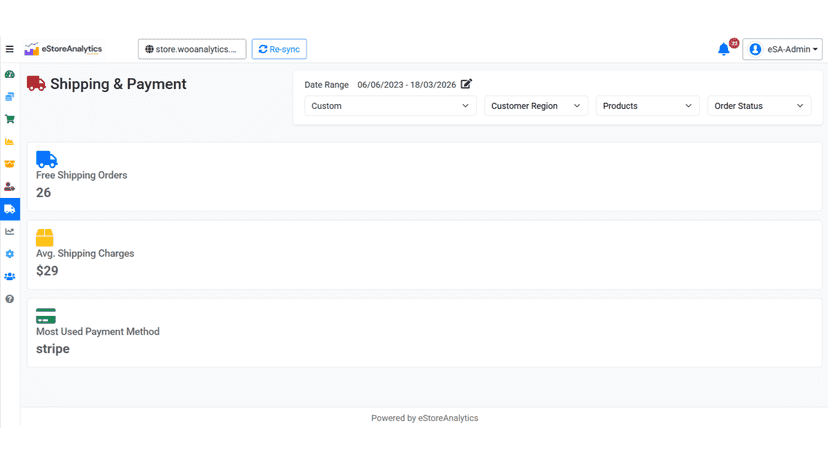Screen dimensions: 828x466
Task: Click the Shipping & Payment heading
Action: [x=118, y=84]
